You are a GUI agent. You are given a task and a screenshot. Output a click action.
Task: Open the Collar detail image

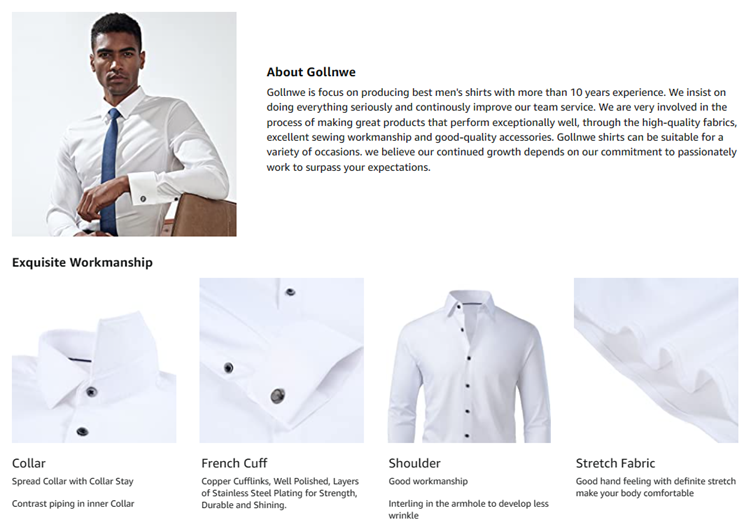point(94,360)
